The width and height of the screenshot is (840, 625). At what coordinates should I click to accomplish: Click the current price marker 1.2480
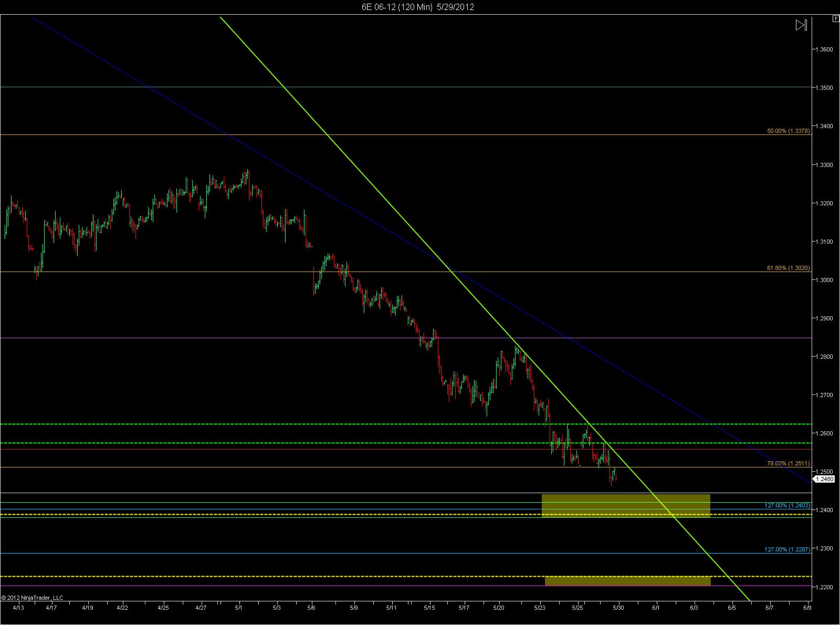coord(824,478)
